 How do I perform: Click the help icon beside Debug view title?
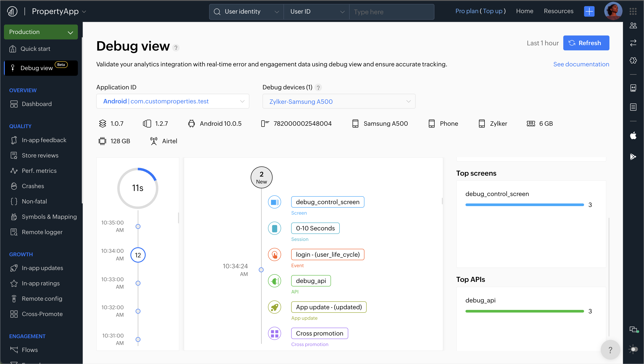[x=176, y=48]
